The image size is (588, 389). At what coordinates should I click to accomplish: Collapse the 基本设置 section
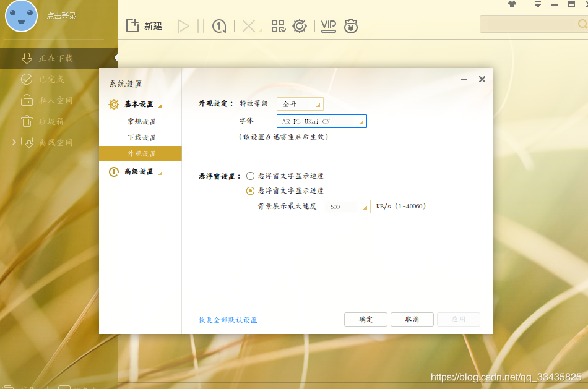coord(160,106)
